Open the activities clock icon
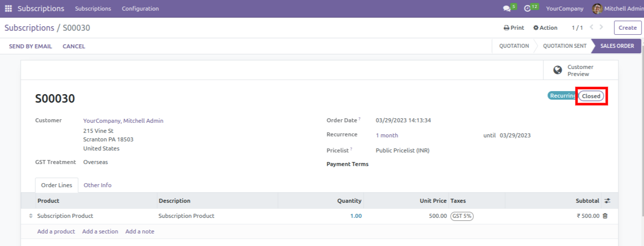This screenshot has height=246, width=644. pyautogui.click(x=527, y=9)
